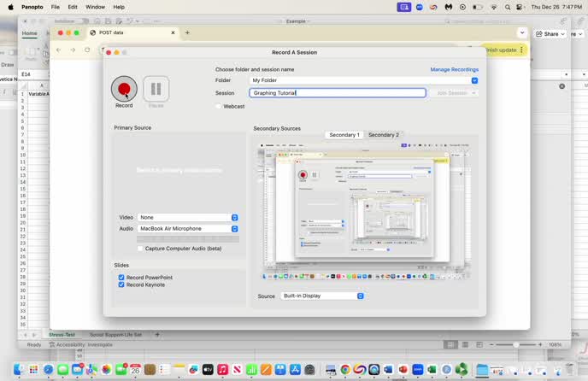The width and height of the screenshot is (588, 381).
Task: Click the Wi-Fi icon in menu bar
Action: point(493,7)
